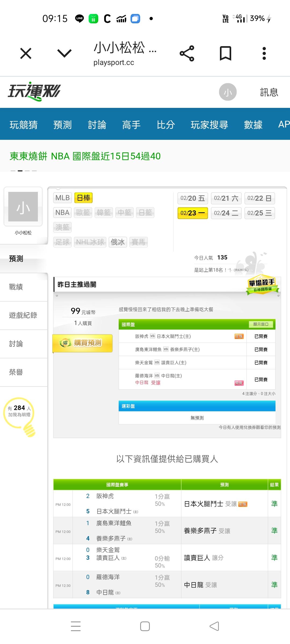290x644 pixels.
Task: Select the 中籃 league filter
Action: pyautogui.click(x=125, y=213)
